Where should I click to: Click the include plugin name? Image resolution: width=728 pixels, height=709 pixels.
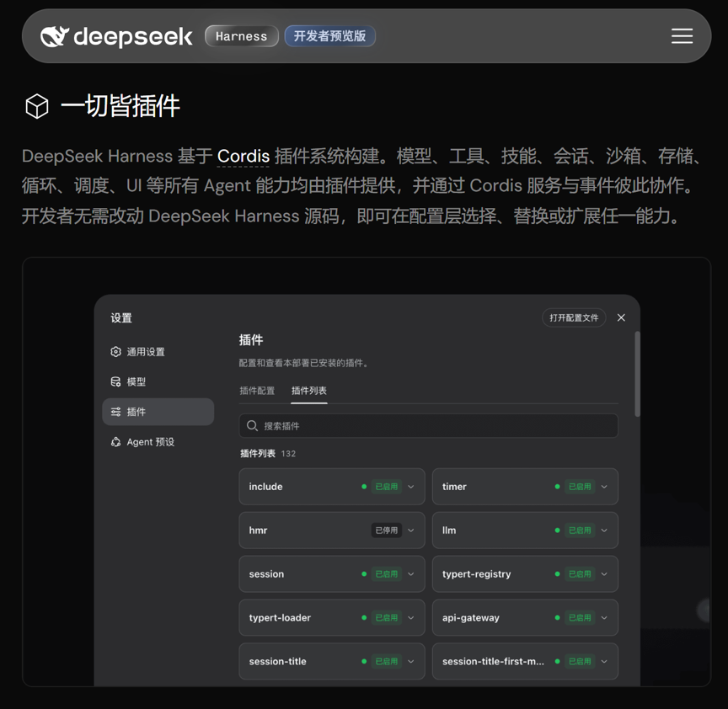[265, 487]
